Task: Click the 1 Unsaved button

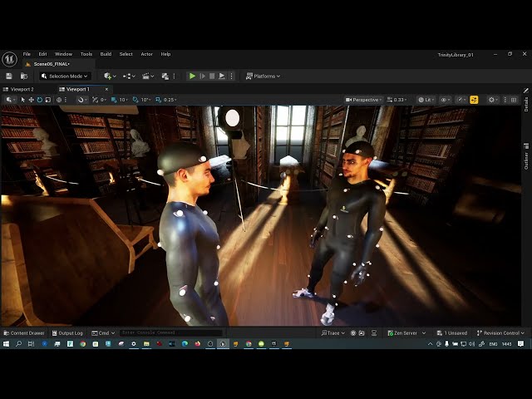Action: click(x=452, y=333)
